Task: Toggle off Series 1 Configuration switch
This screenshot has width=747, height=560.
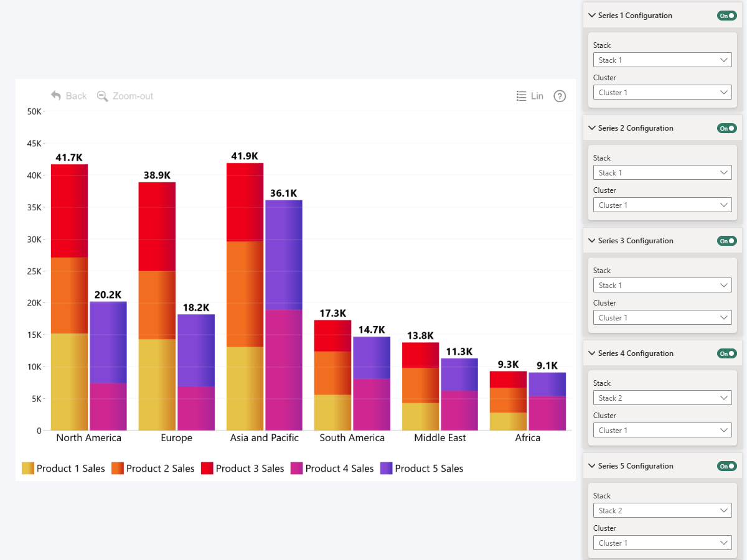Action: [726, 16]
